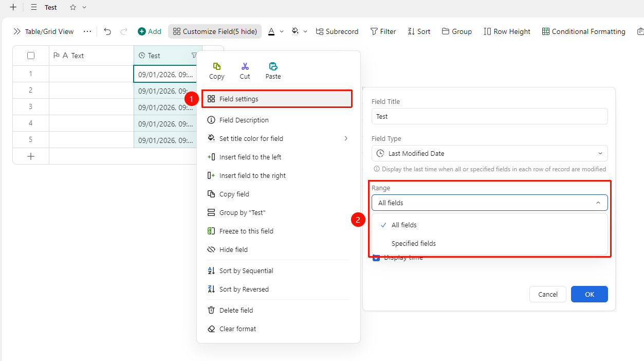Click the Paste icon in context menu
The image size is (644, 361).
(x=273, y=66)
